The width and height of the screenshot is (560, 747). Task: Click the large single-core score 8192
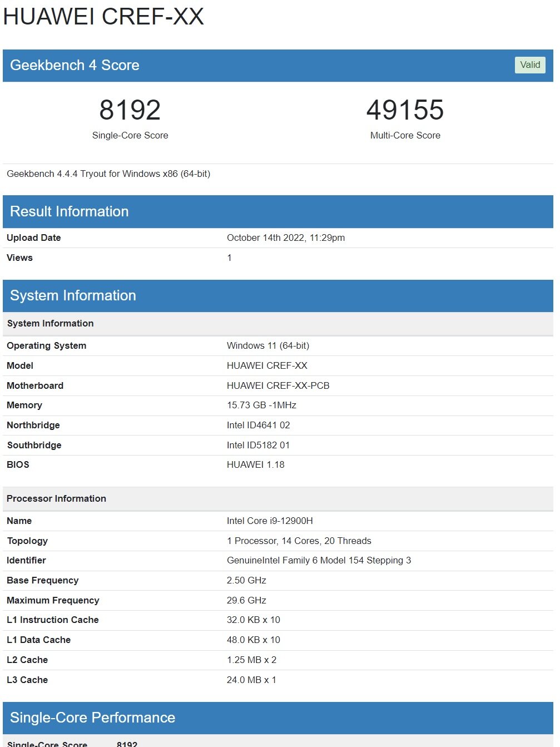tap(130, 110)
